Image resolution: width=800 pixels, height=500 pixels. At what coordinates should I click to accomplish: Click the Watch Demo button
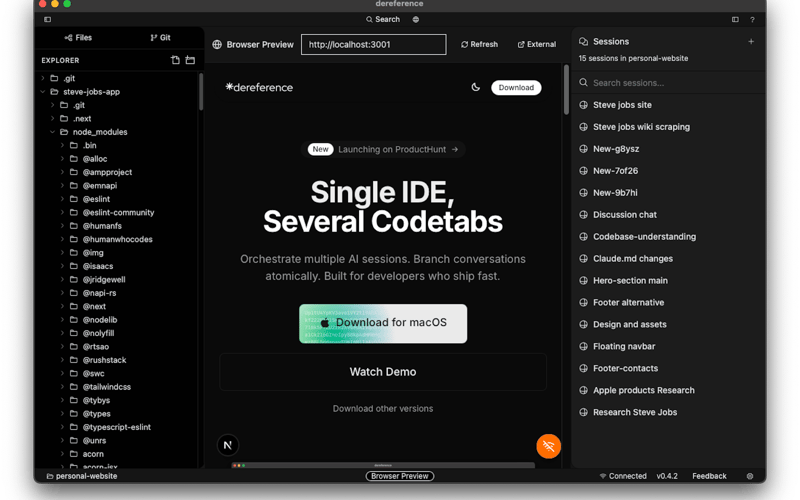[383, 372]
